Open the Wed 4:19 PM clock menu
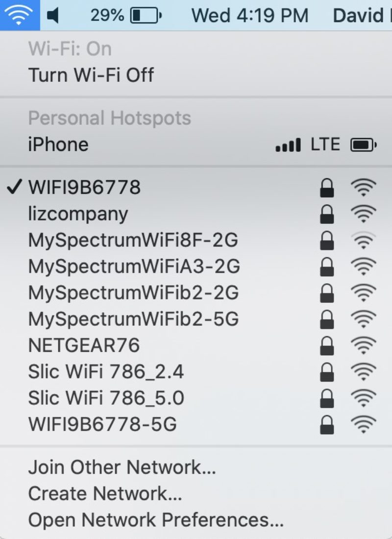Viewport: 392px width, 539px height. click(249, 16)
